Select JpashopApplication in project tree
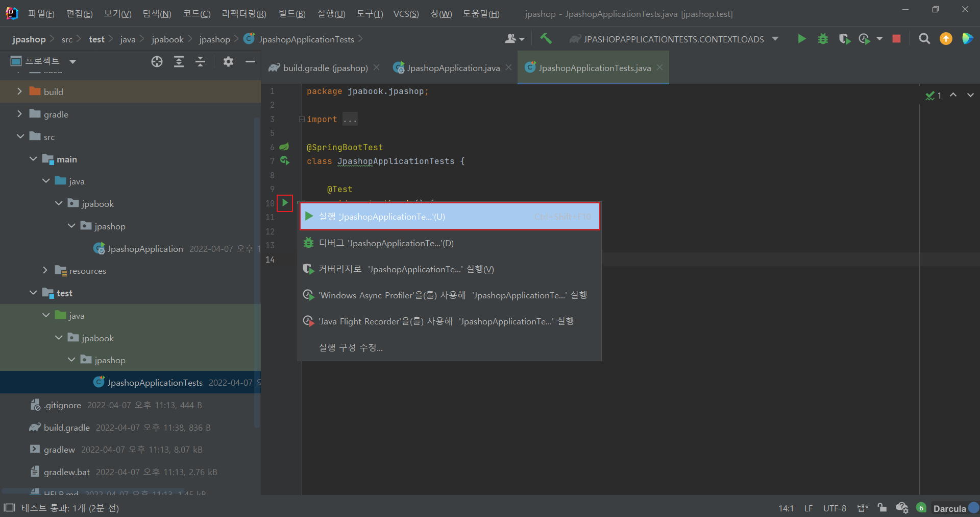The image size is (980, 517). (145, 249)
